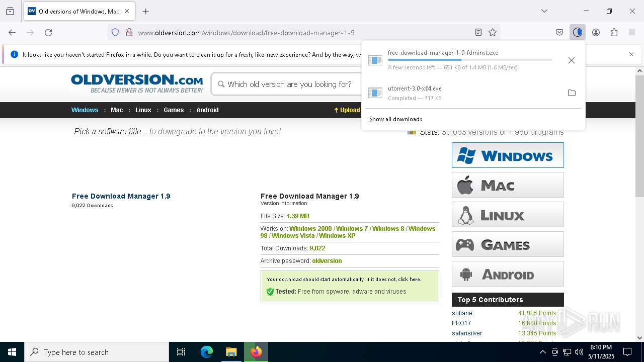Click Show all downloads
Image resolution: width=644 pixels, height=362 pixels.
point(395,119)
